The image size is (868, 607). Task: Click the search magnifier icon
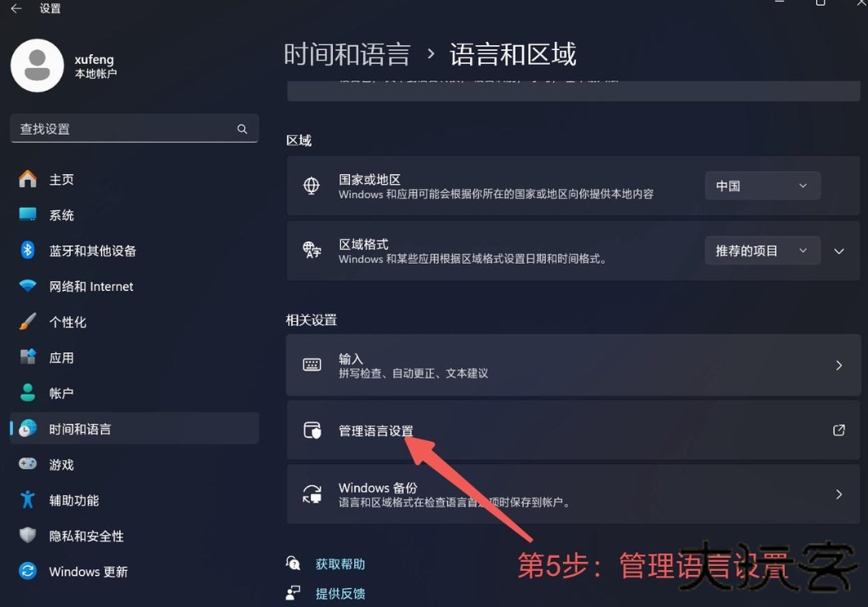click(242, 129)
